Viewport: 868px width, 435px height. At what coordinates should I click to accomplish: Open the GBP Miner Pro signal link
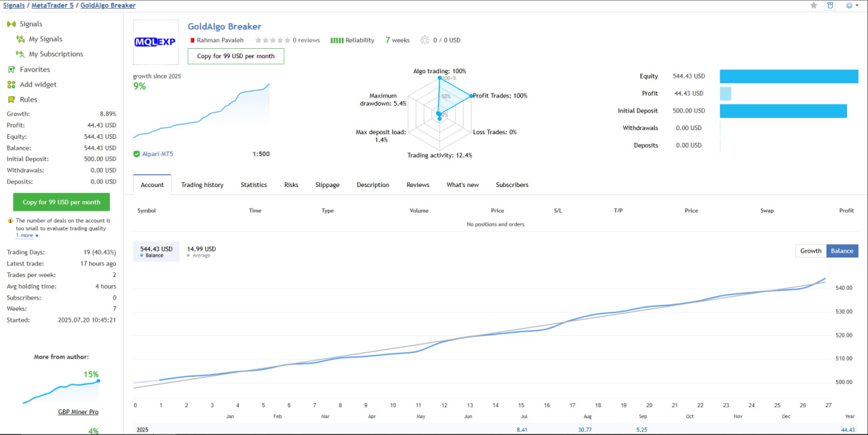click(78, 411)
